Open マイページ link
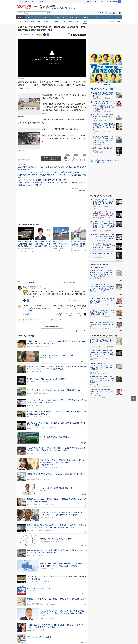The height and width of the screenshot is (644, 138). click(103, 13)
